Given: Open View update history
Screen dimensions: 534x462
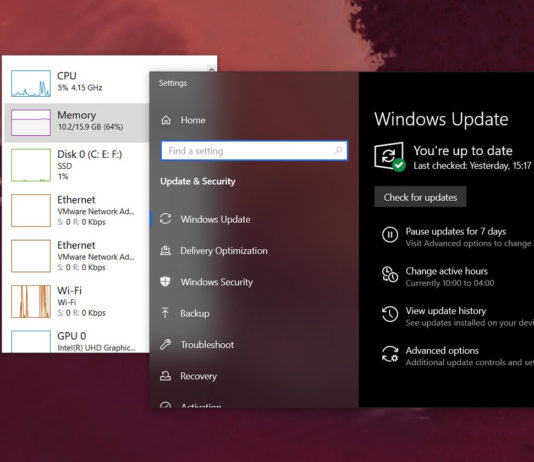Looking at the screenshot, I should [446, 310].
